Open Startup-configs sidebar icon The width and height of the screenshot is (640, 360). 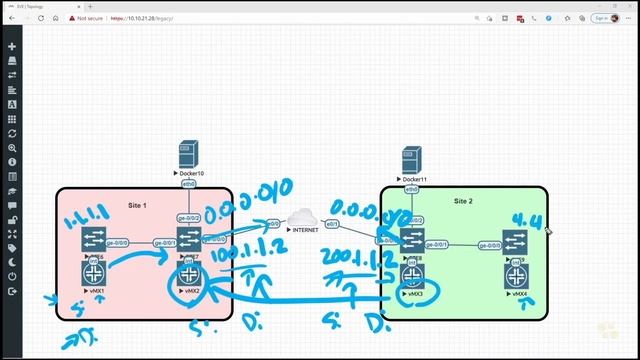[x=12, y=90]
